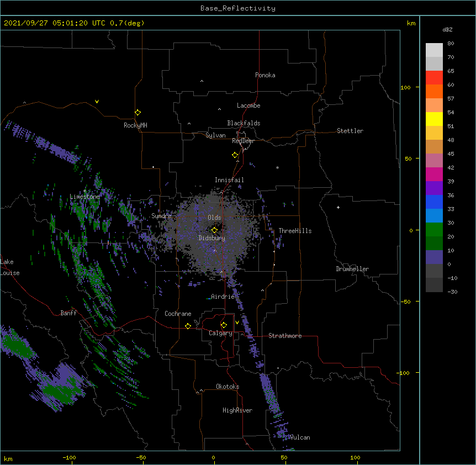Click the Didsbury town label
This screenshot has height=465, width=476.
[212, 238]
